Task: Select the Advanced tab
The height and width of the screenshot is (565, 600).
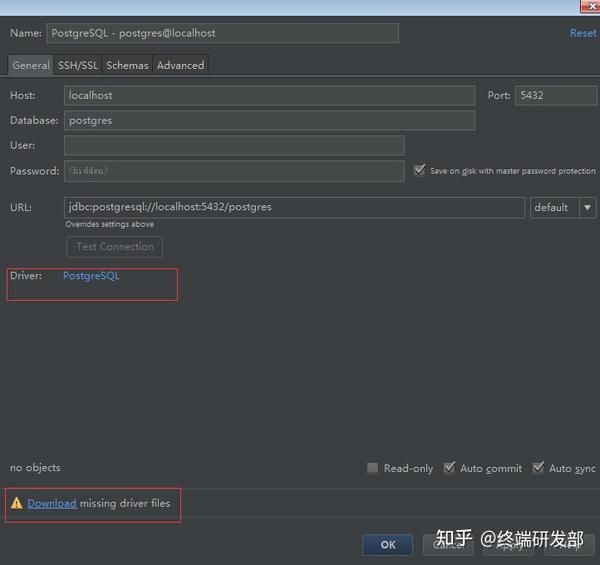Action: click(181, 65)
